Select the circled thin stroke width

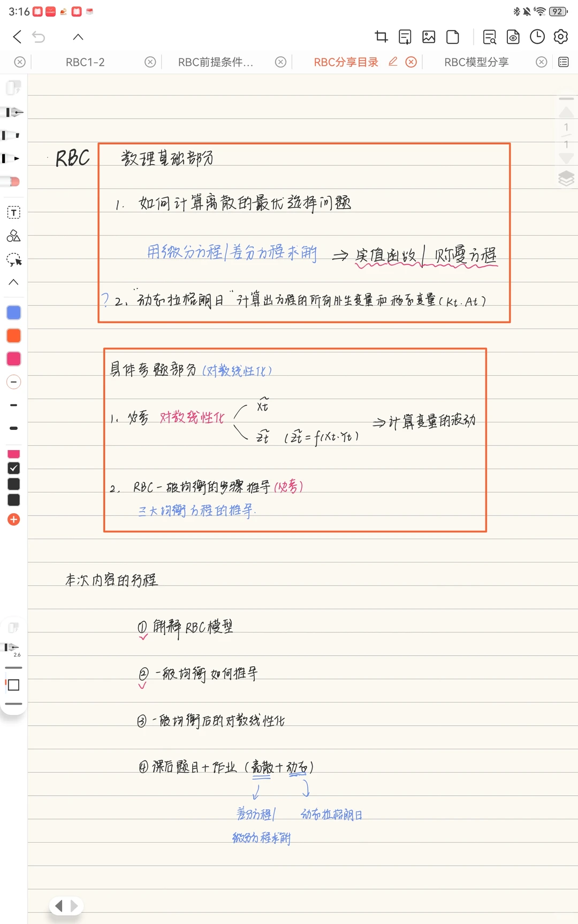[x=13, y=382]
